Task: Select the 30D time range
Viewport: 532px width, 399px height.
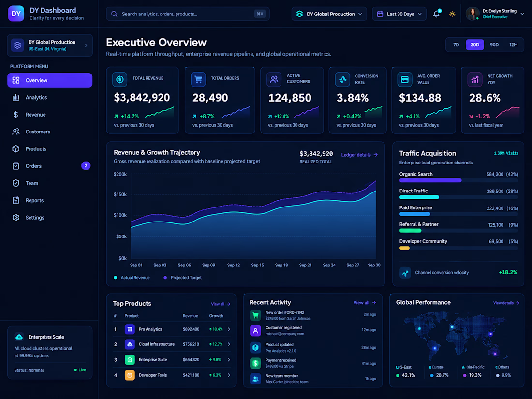Action: point(474,45)
